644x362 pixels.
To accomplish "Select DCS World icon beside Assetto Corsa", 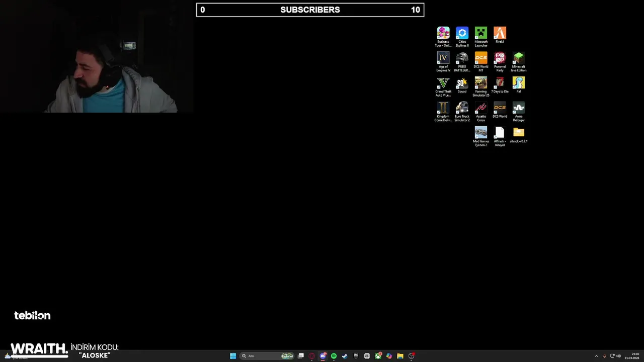I will (x=500, y=110).
